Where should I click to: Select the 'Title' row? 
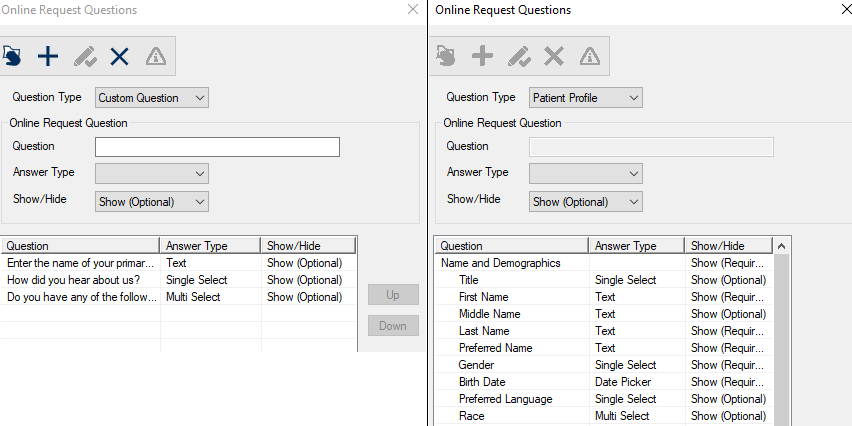[x=604, y=280]
